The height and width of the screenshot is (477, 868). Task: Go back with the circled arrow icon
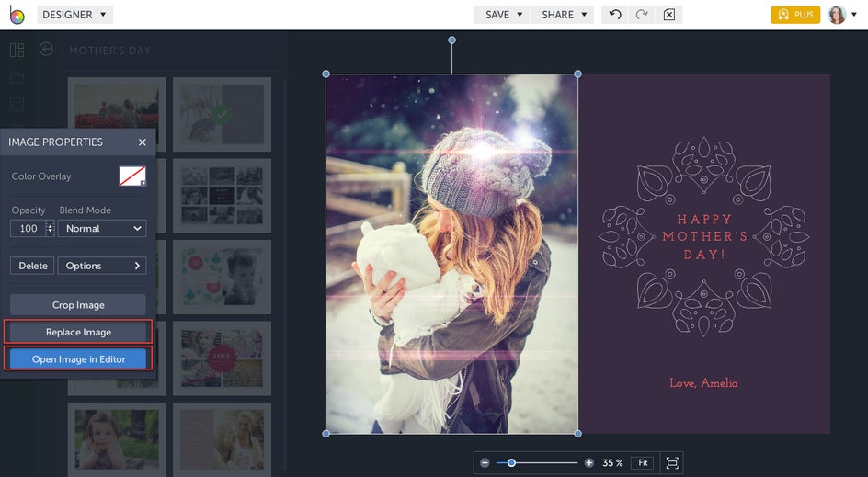47,49
